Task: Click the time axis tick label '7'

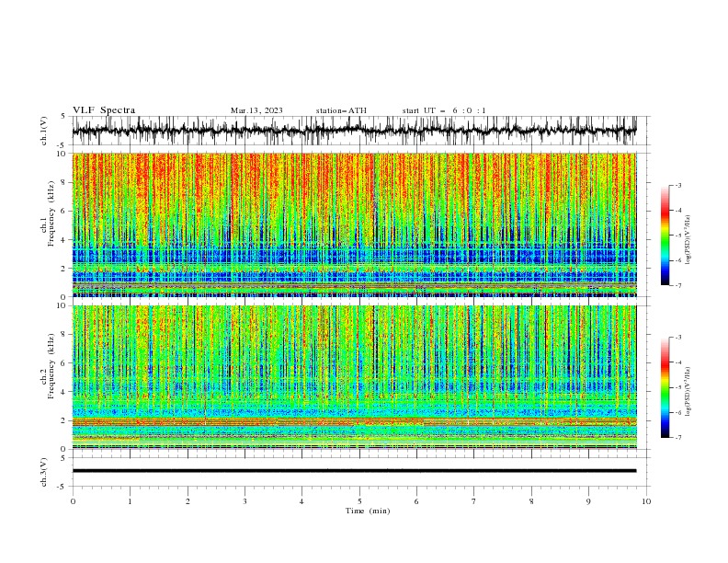Action: click(x=474, y=501)
